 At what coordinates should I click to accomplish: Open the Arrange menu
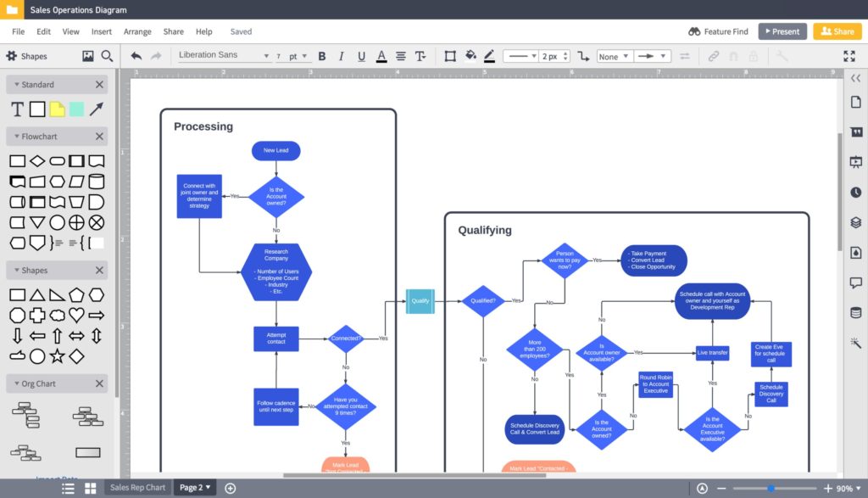pos(137,31)
